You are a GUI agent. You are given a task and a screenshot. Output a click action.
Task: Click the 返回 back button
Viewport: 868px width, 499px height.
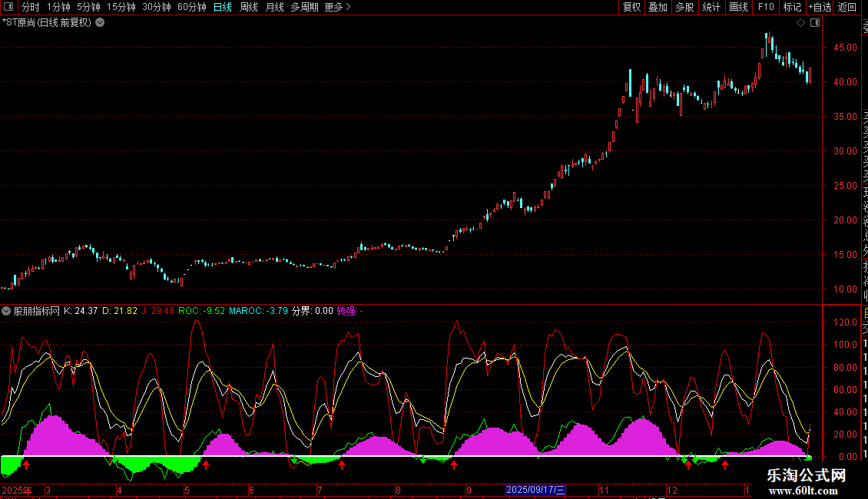click(847, 7)
